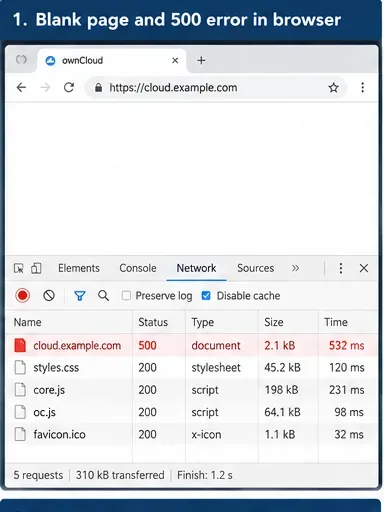Reload the page with the refresh icon

coord(69,87)
